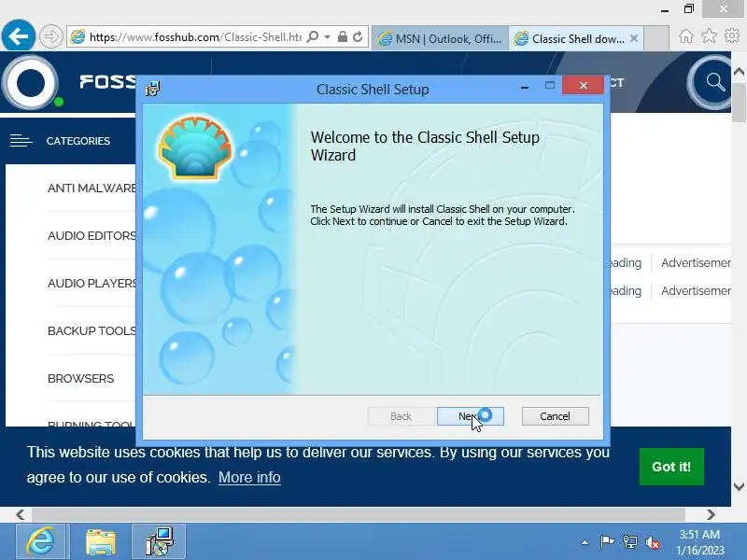
Task: Click the browser Back arrow button
Action: coord(18,35)
